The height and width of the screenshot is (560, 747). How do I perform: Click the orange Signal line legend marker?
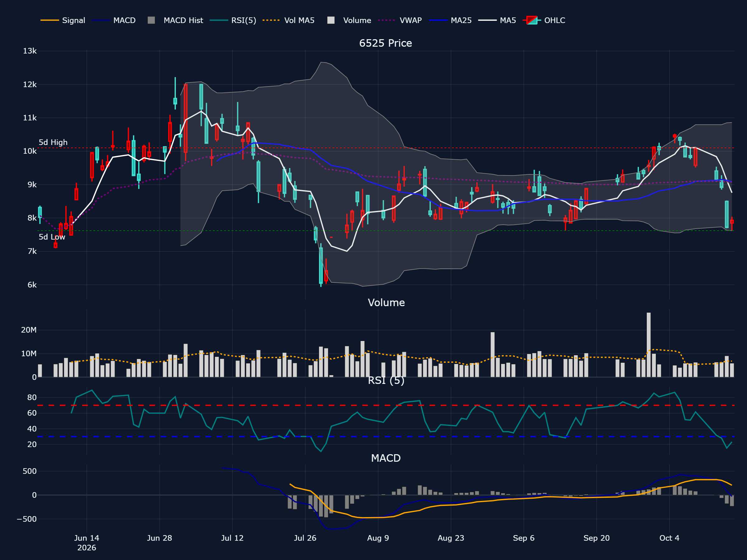pyautogui.click(x=49, y=20)
